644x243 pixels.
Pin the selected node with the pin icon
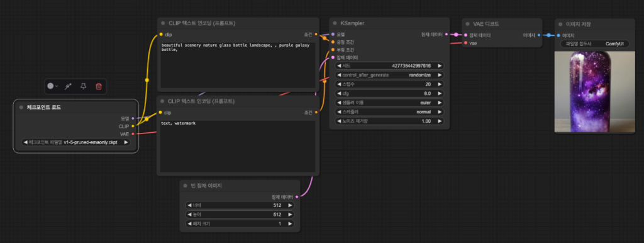(84, 86)
